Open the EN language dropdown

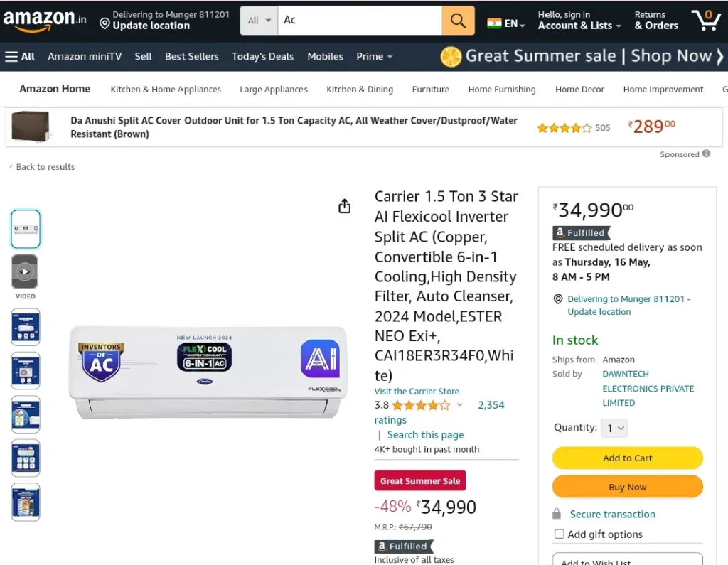point(506,23)
